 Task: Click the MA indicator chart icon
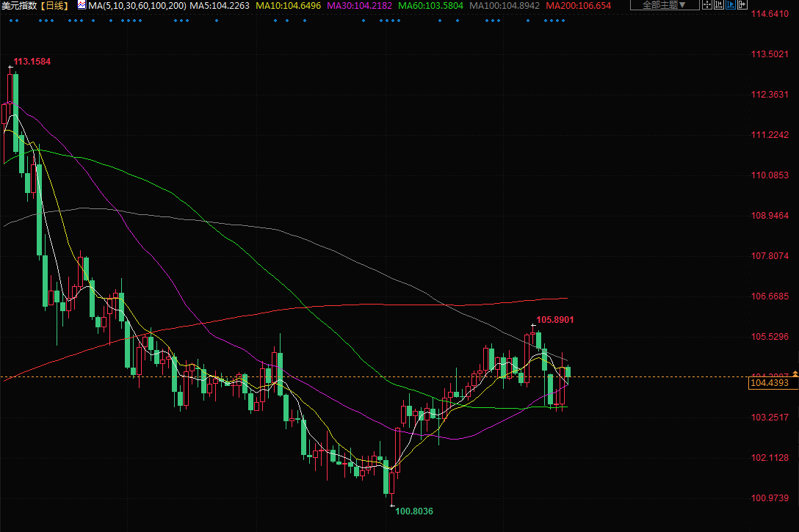point(81,5)
